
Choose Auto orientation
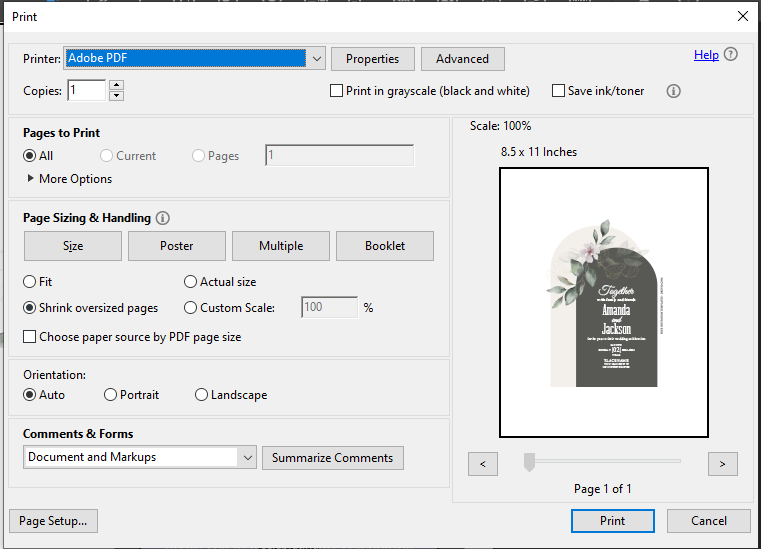point(30,395)
